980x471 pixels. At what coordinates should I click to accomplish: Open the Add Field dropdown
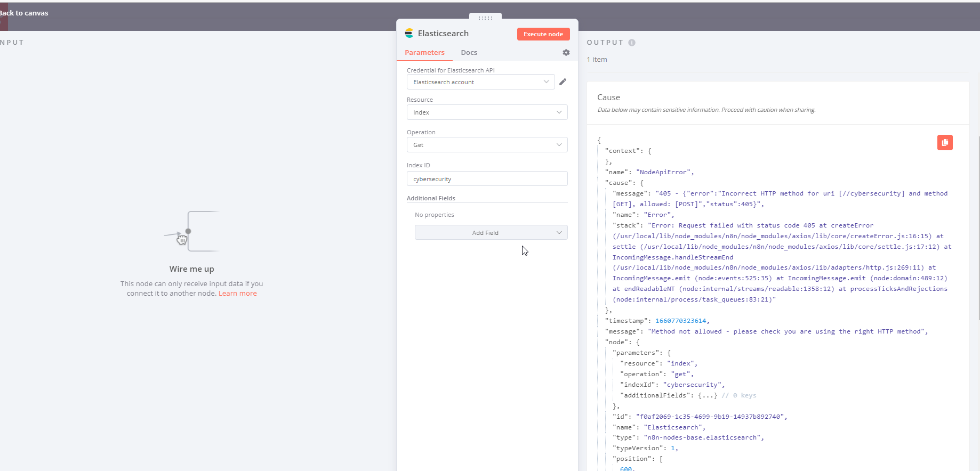coord(491,233)
